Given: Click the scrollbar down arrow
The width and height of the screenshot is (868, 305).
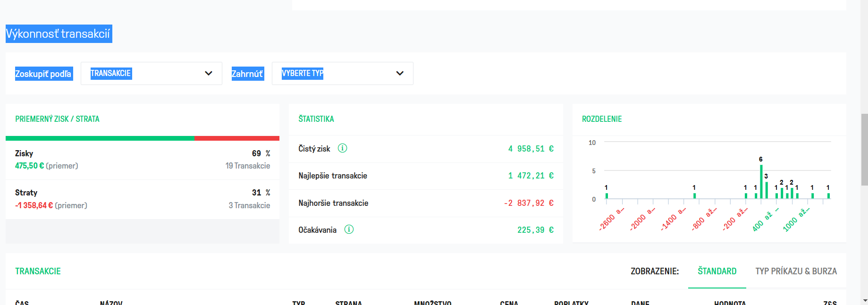Looking at the screenshot, I should click(x=864, y=300).
